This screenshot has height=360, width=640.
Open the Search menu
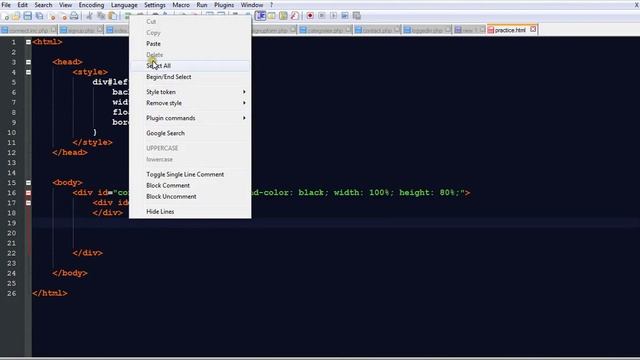(43, 5)
